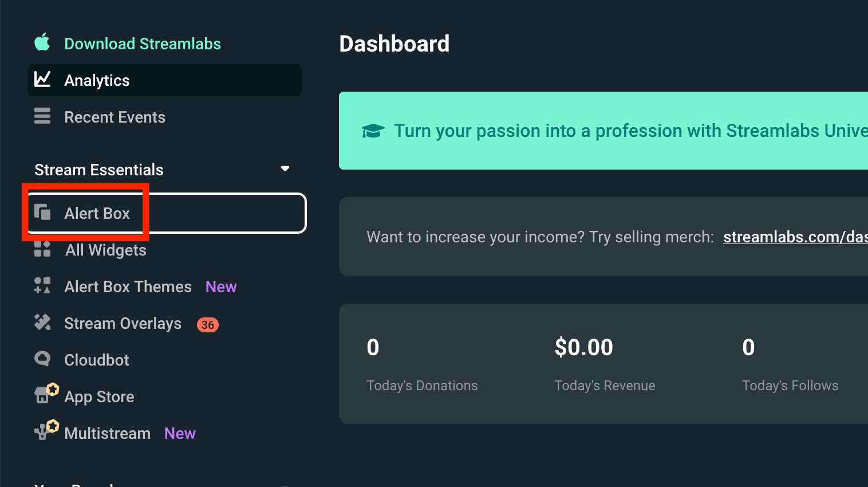Select the Apple logo next to Download Streamlabs

(42, 43)
